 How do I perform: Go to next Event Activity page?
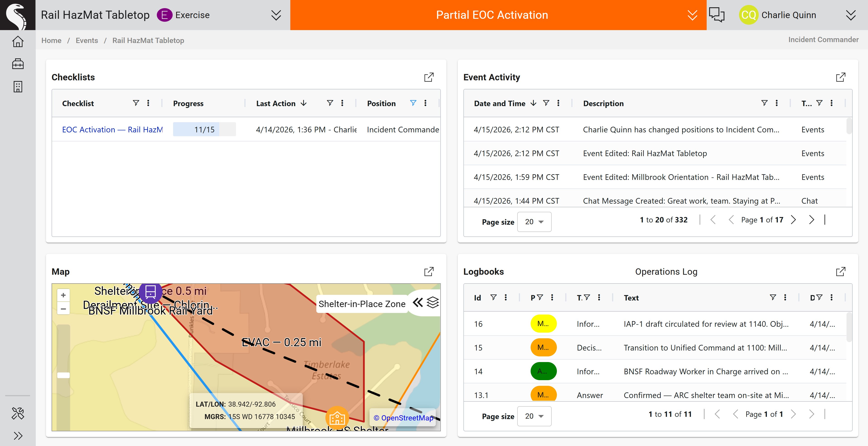(794, 220)
